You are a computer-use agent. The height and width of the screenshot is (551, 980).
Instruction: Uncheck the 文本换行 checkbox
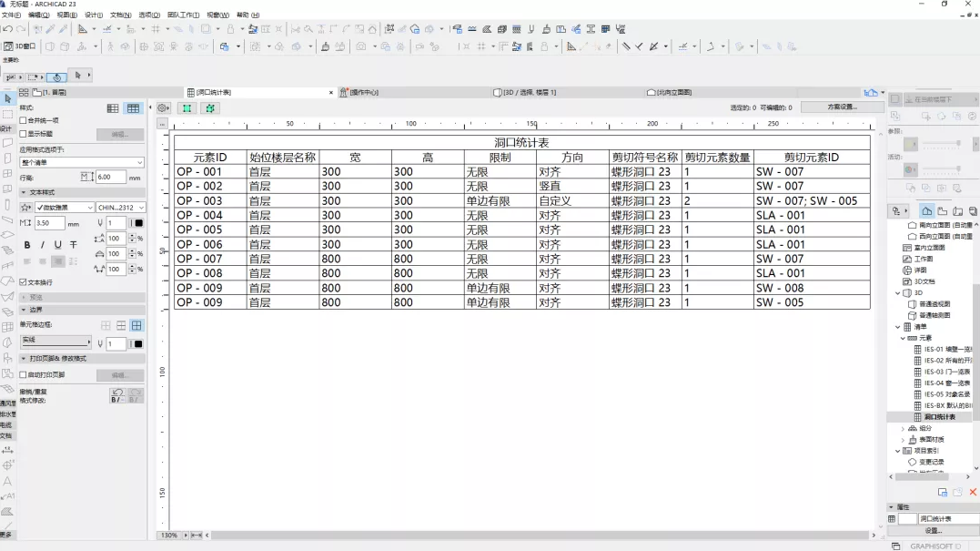click(24, 282)
